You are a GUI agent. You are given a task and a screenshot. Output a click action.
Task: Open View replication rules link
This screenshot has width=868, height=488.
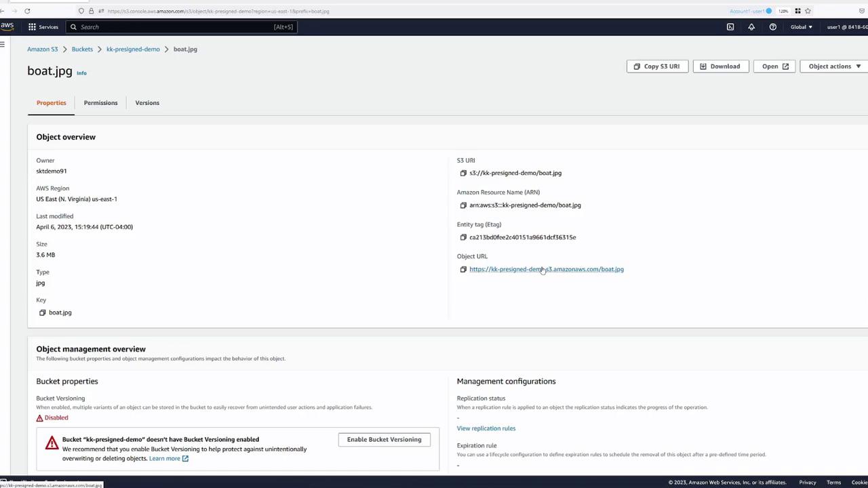point(486,428)
